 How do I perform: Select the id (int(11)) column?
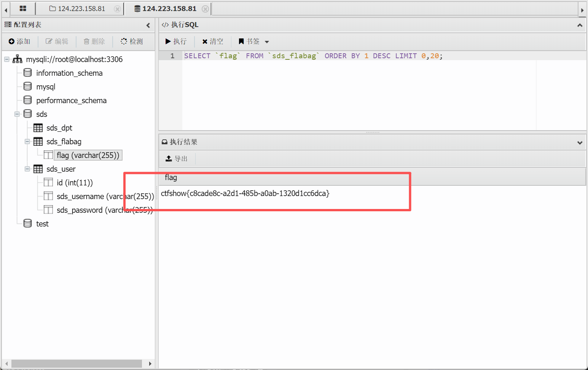[x=75, y=182]
